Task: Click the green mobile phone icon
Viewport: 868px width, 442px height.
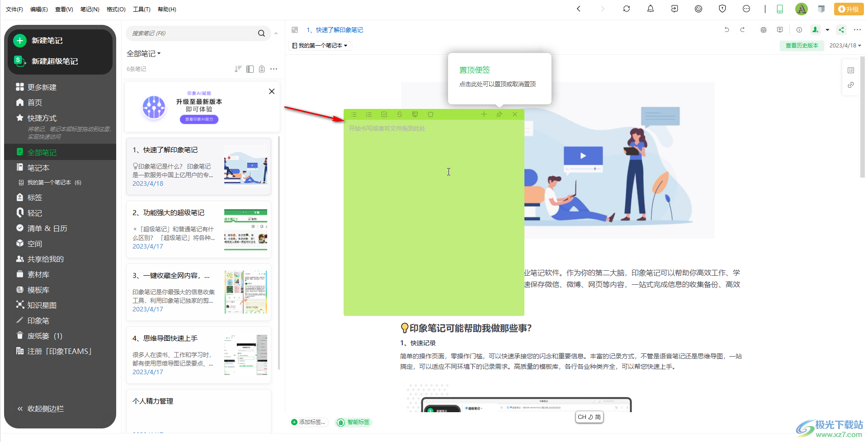Action: (780, 9)
